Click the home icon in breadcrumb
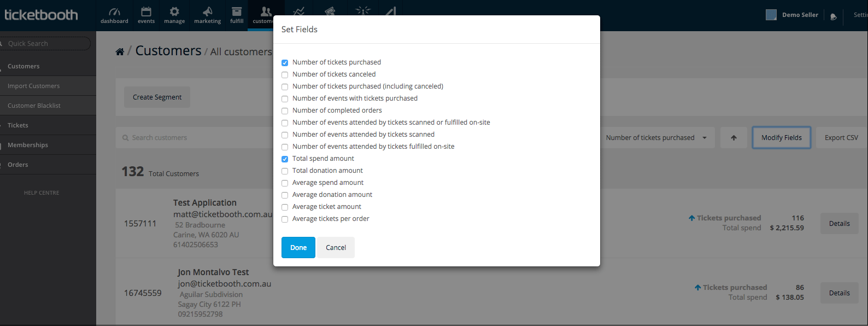This screenshot has height=326, width=868. (x=120, y=51)
